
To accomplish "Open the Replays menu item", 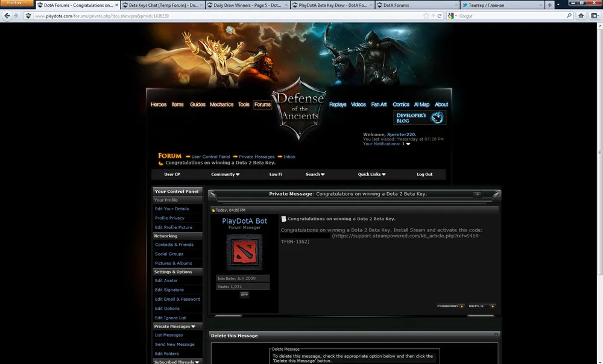I will pos(338,104).
